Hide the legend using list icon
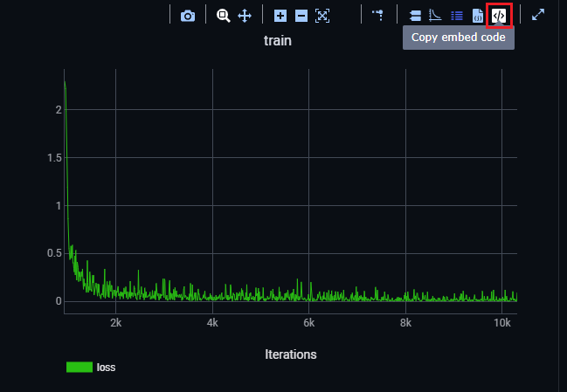 tap(456, 16)
